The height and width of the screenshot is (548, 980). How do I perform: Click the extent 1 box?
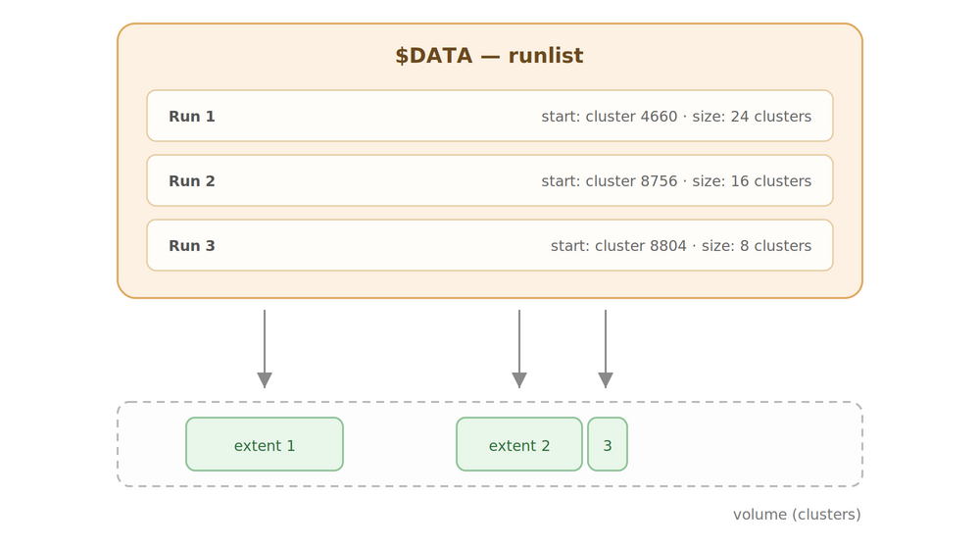[265, 444]
